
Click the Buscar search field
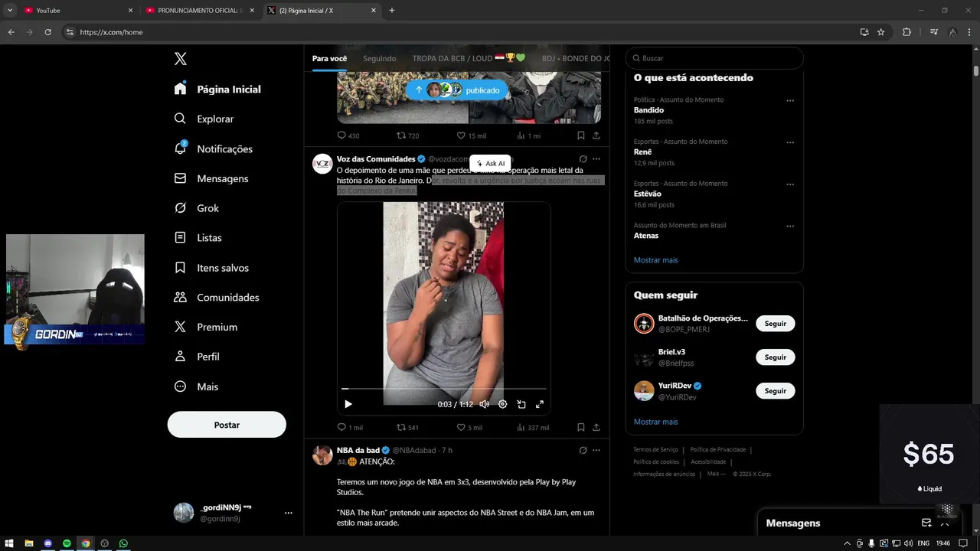[714, 58]
